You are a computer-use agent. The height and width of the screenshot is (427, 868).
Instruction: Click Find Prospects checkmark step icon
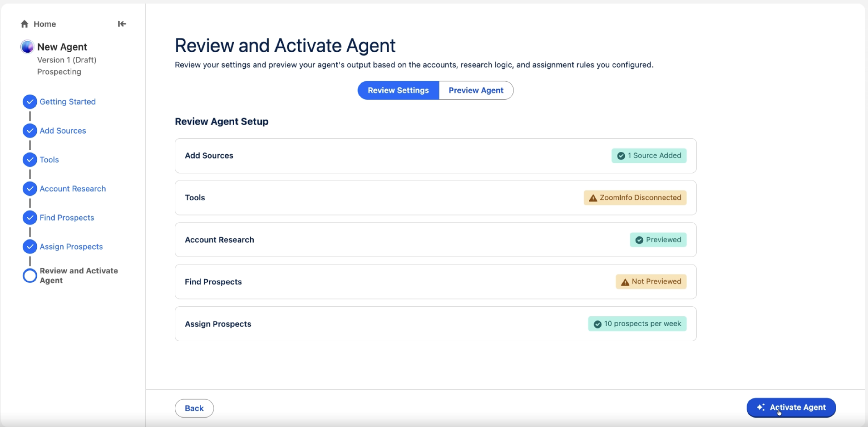(30, 218)
